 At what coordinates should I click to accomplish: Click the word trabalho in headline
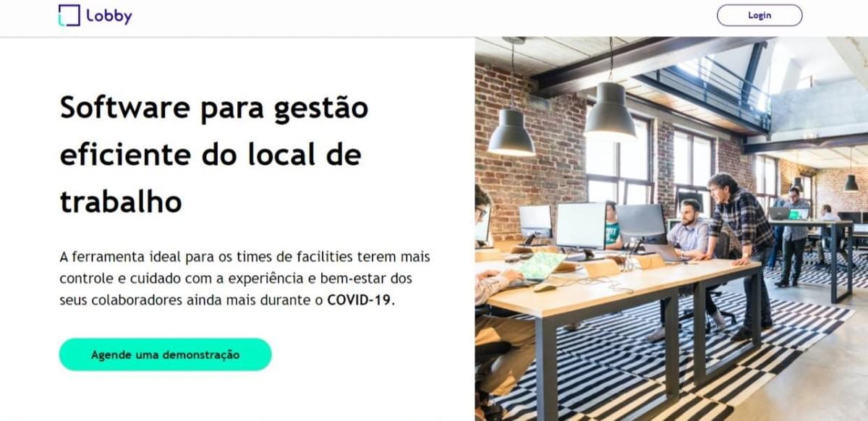121,202
